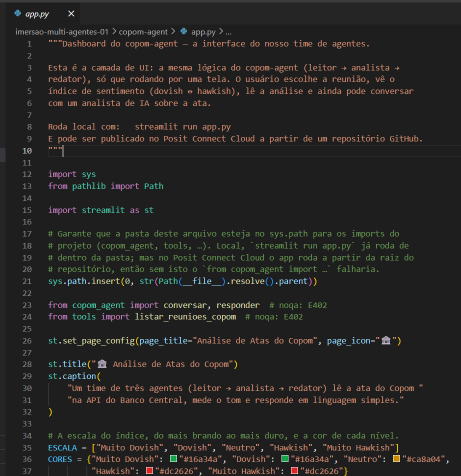Viewport: 461px width, 476px height.
Task: Click line number 1 in the gutter
Action: pos(29,44)
